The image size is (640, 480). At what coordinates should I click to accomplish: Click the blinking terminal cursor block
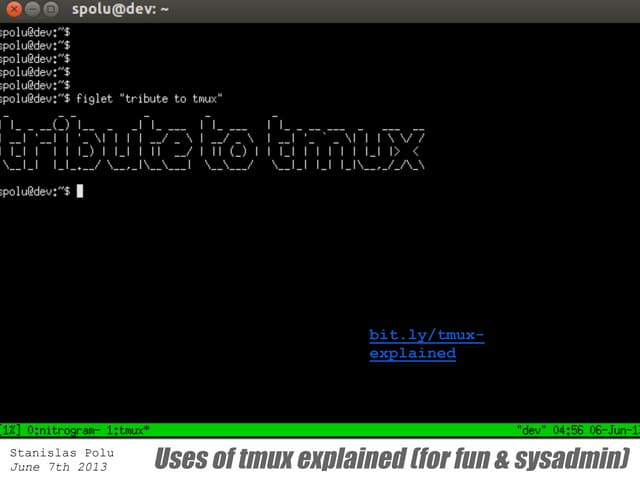(x=80, y=191)
